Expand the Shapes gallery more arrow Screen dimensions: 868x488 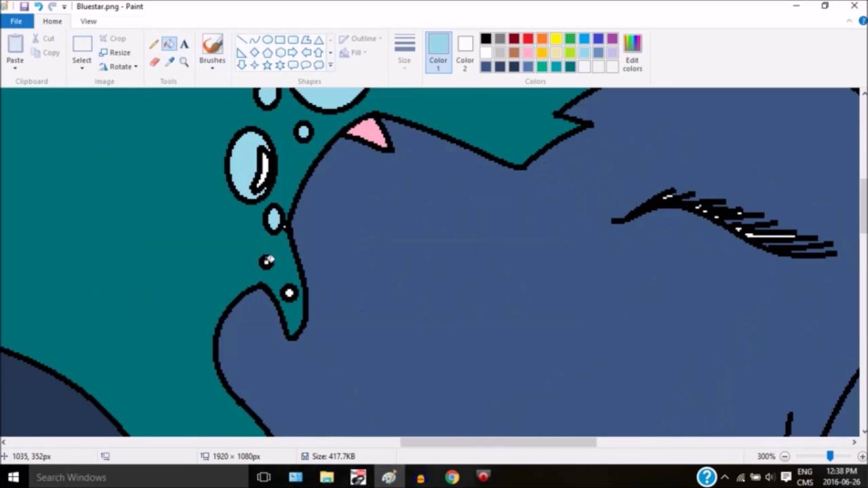tap(330, 65)
